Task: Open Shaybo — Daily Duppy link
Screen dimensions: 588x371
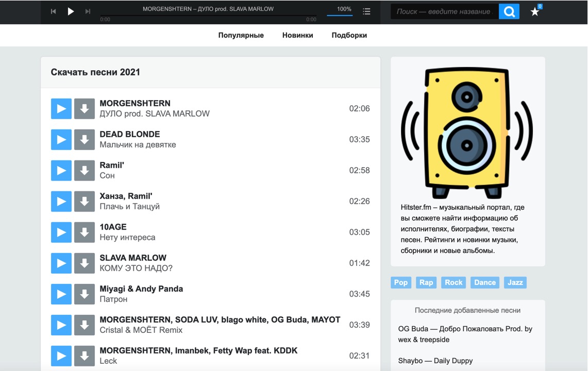Action: point(435,361)
